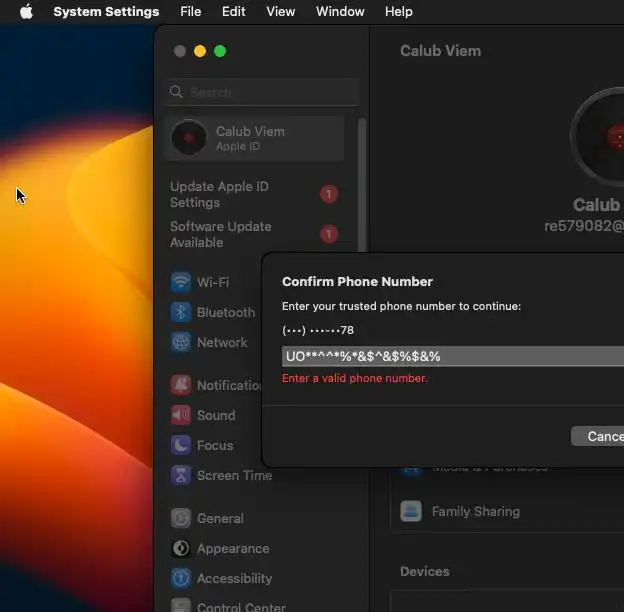Click the Family Sharing icon
Viewport: 624px width, 612px height.
pos(411,511)
